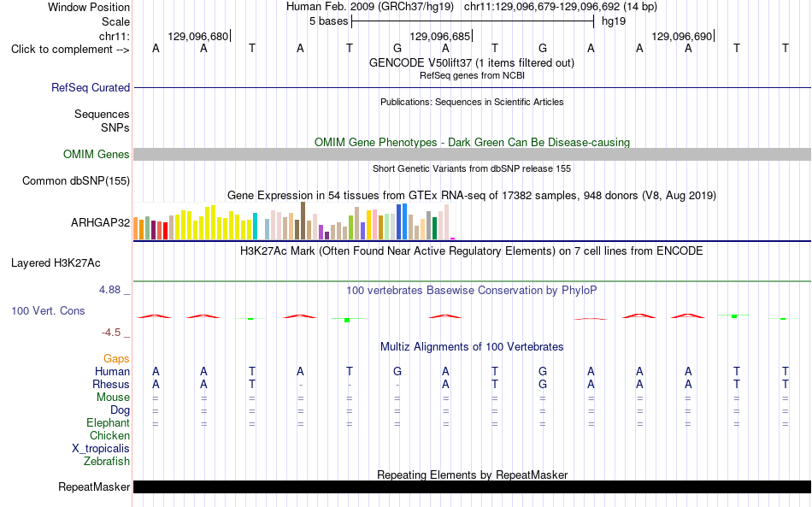Click the hg19 label beside scale bar
812x507 pixels.
tap(614, 21)
